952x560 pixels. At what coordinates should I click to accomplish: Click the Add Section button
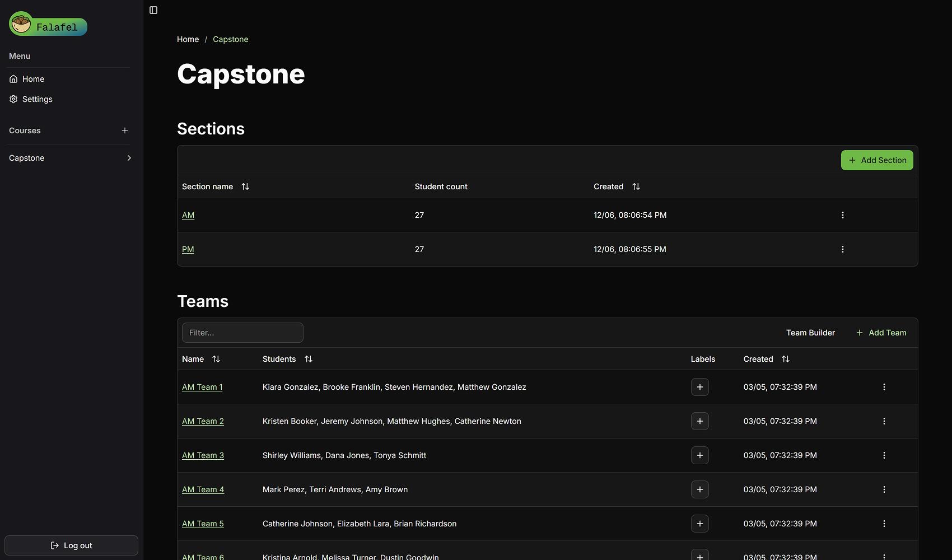click(x=876, y=160)
